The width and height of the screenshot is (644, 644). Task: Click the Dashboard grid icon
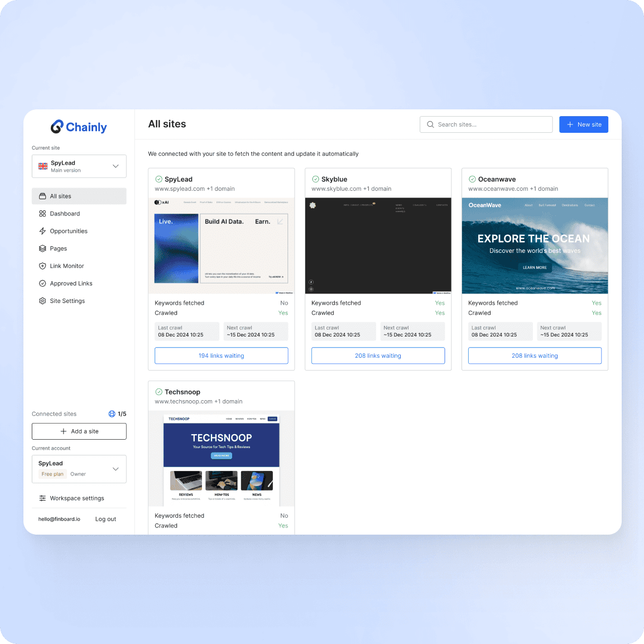42,214
